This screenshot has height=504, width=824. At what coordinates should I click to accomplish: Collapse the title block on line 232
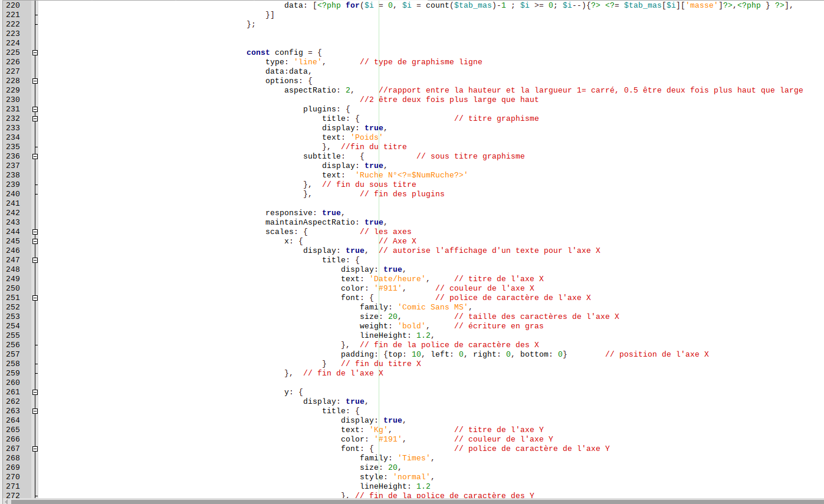click(x=35, y=118)
